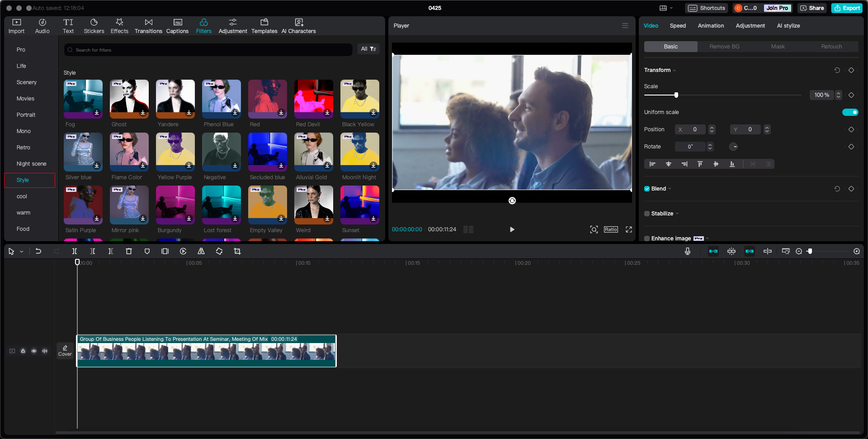Open the All filter dropdown

(x=368, y=49)
